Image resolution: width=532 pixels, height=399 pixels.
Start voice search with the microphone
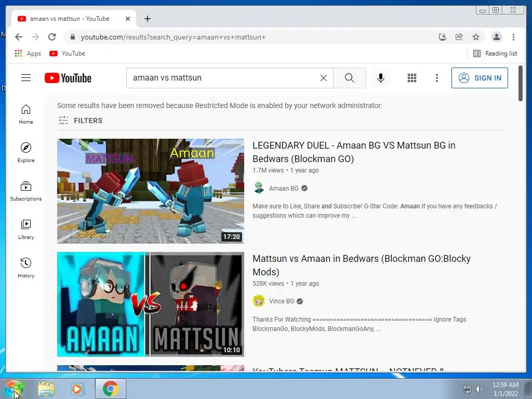381,78
